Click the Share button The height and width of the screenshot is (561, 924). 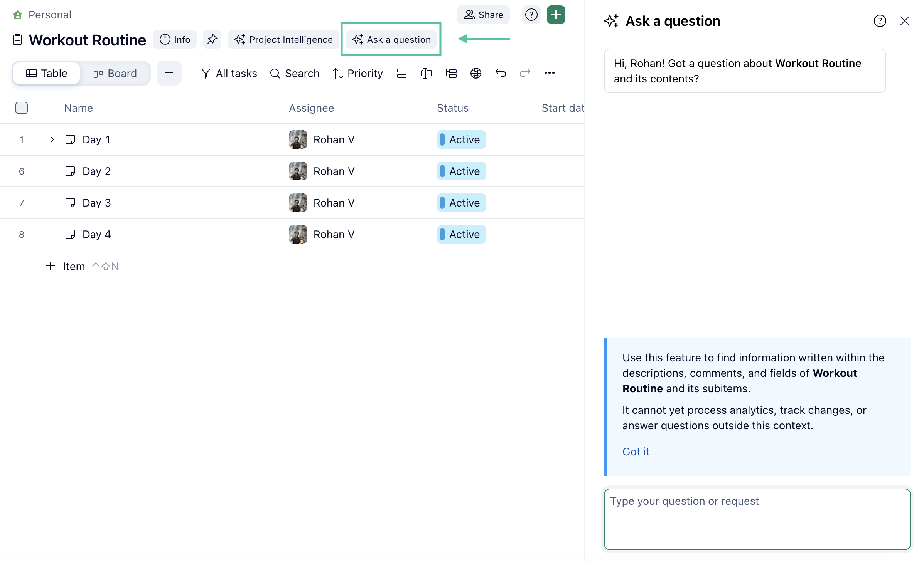[483, 15]
